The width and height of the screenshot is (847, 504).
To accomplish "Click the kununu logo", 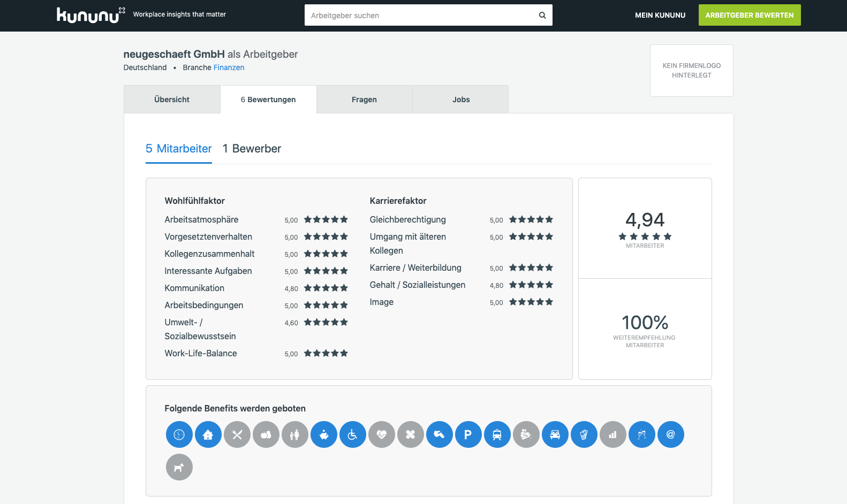I will tap(91, 15).
